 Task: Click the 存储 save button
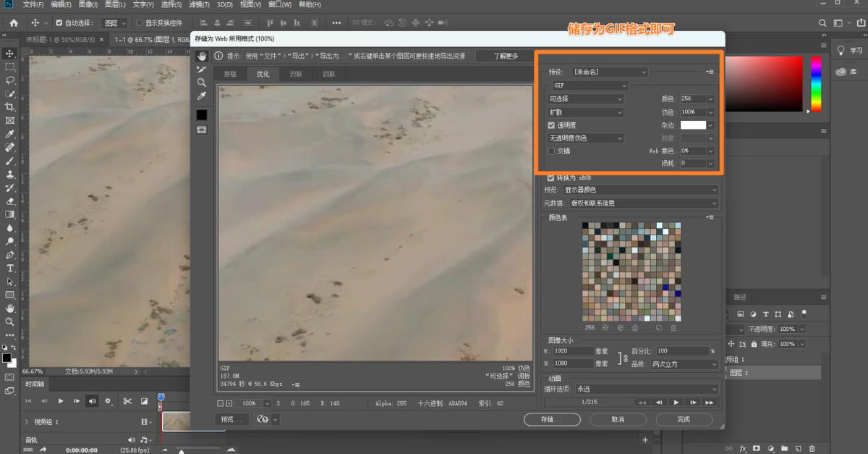(552, 419)
